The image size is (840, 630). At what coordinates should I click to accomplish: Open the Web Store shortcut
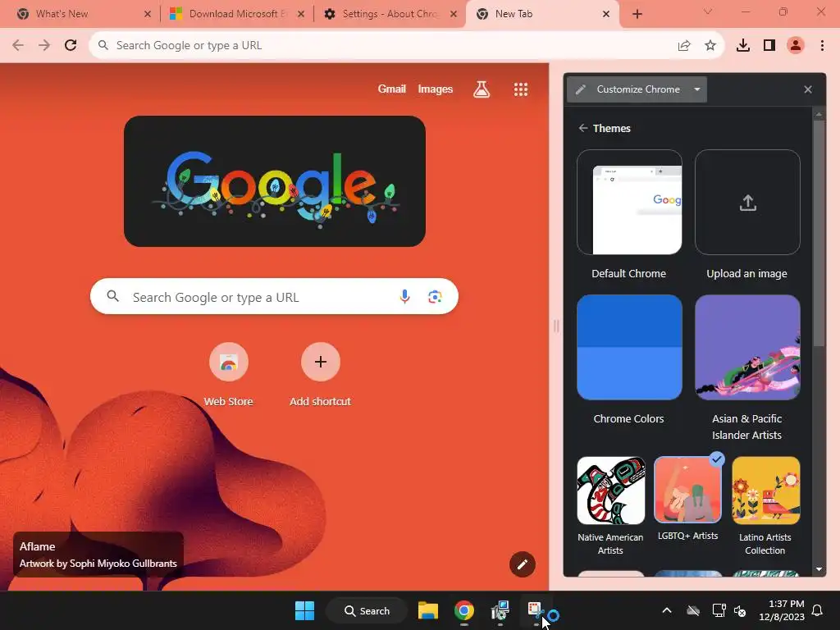click(x=229, y=362)
